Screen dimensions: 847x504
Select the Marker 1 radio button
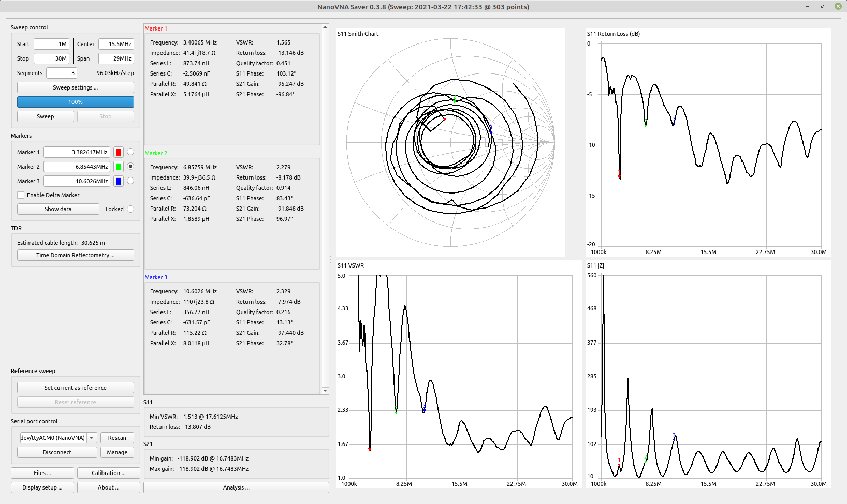pos(130,152)
